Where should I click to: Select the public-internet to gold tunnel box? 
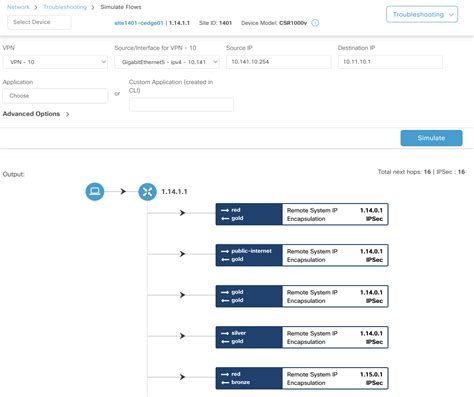click(x=302, y=255)
